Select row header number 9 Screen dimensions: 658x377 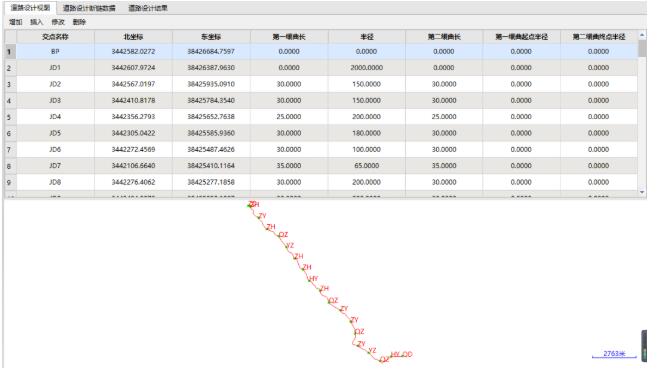10,183
